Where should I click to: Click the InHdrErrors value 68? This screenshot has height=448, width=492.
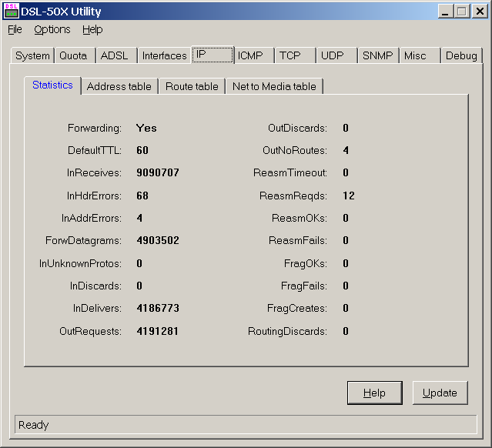(x=142, y=196)
